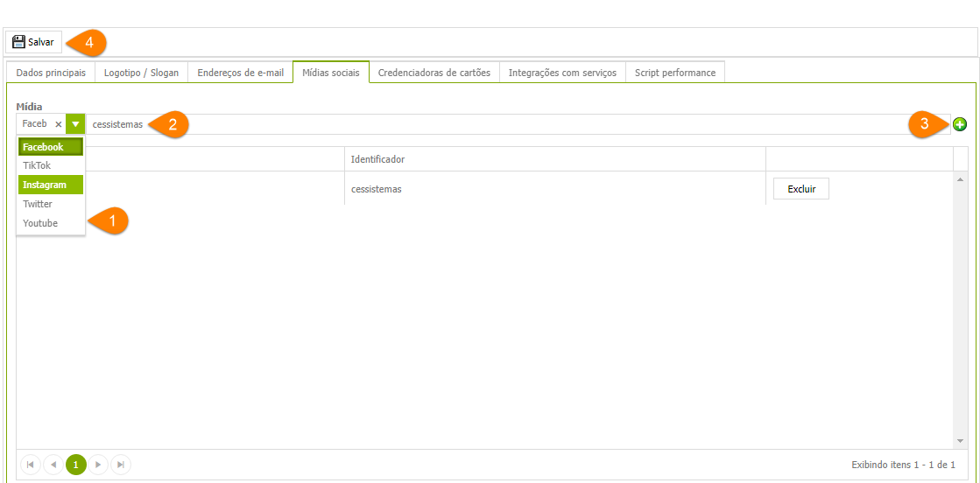Click the Salvar floppy disk button
The width and height of the screenshot is (980, 483).
(33, 42)
